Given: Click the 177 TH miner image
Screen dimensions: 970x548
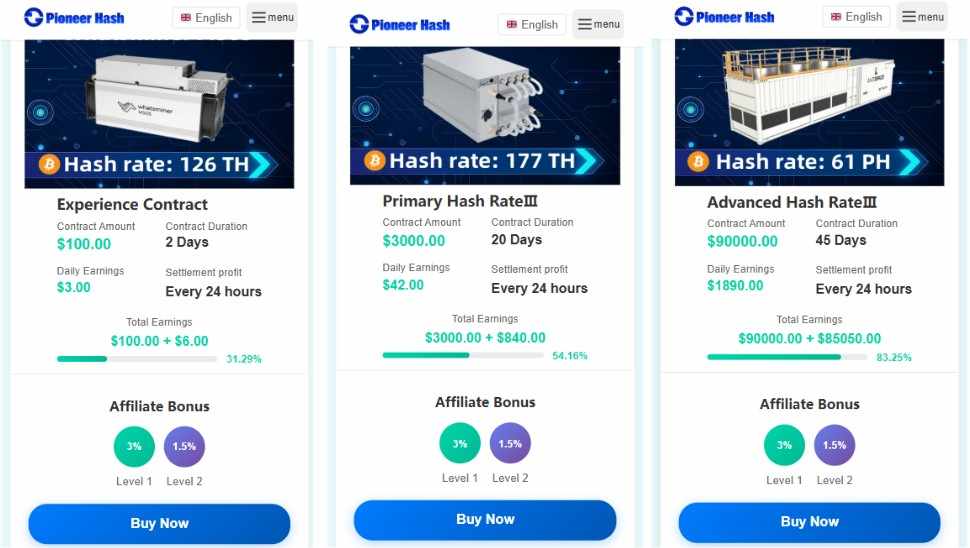Looking at the screenshot, I should 485,115.
